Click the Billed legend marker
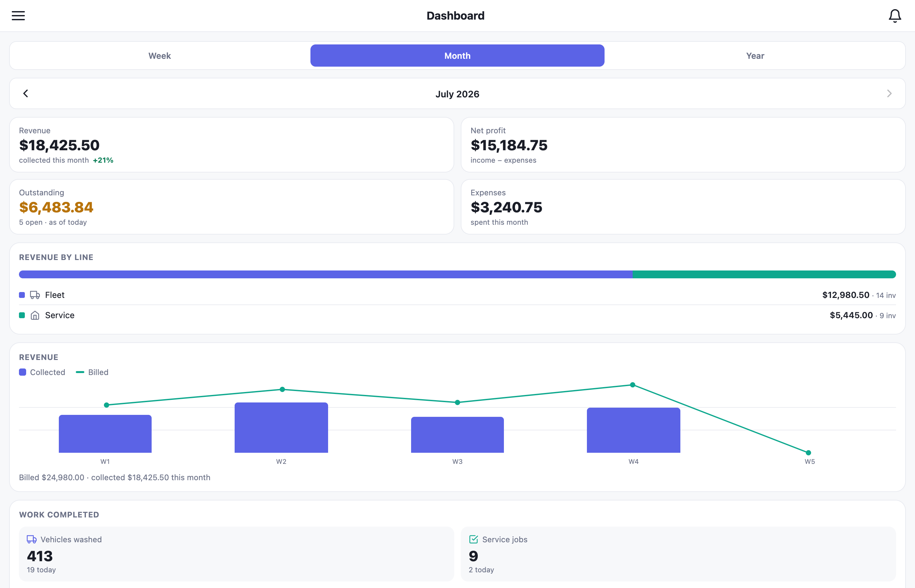 pos(80,372)
